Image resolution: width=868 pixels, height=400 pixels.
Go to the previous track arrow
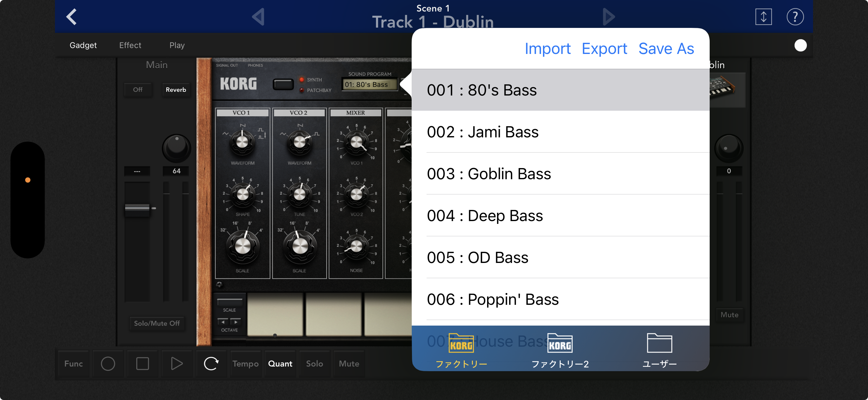pos(259,16)
